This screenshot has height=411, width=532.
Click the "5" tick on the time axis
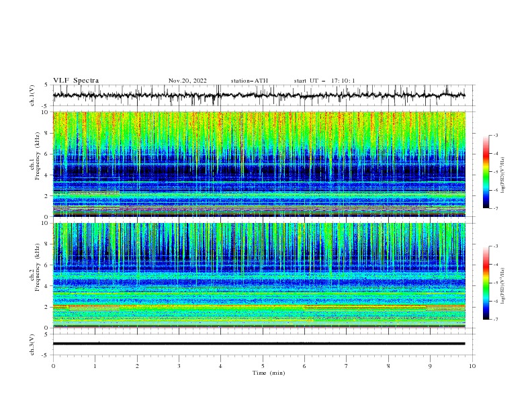point(263,366)
